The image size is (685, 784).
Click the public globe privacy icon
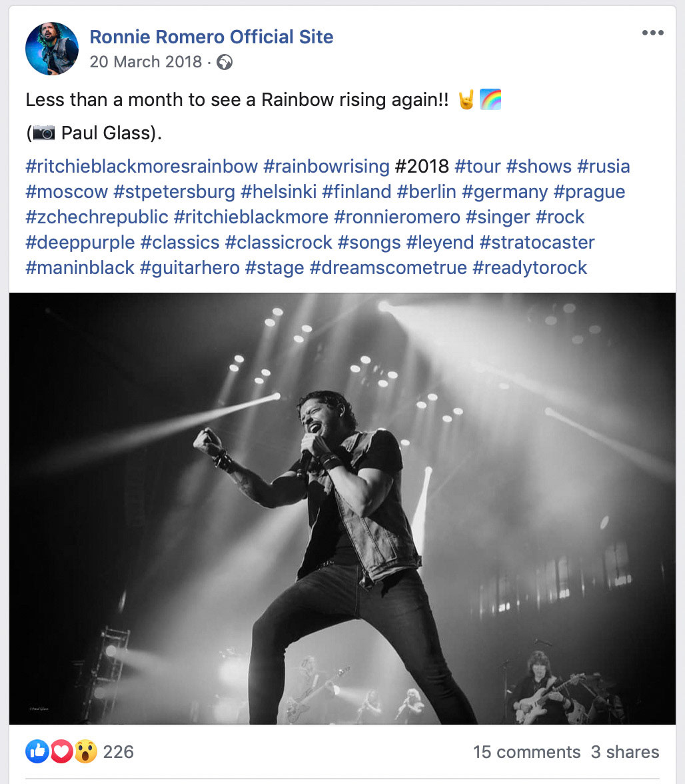pos(225,62)
